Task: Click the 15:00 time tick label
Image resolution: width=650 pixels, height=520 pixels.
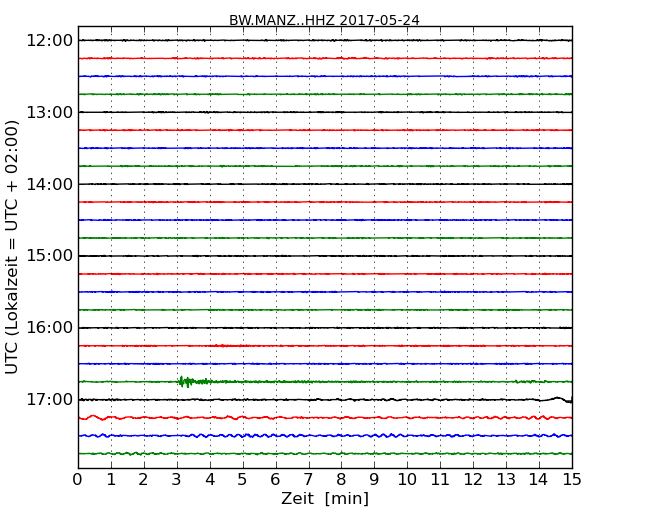Action: point(49,256)
